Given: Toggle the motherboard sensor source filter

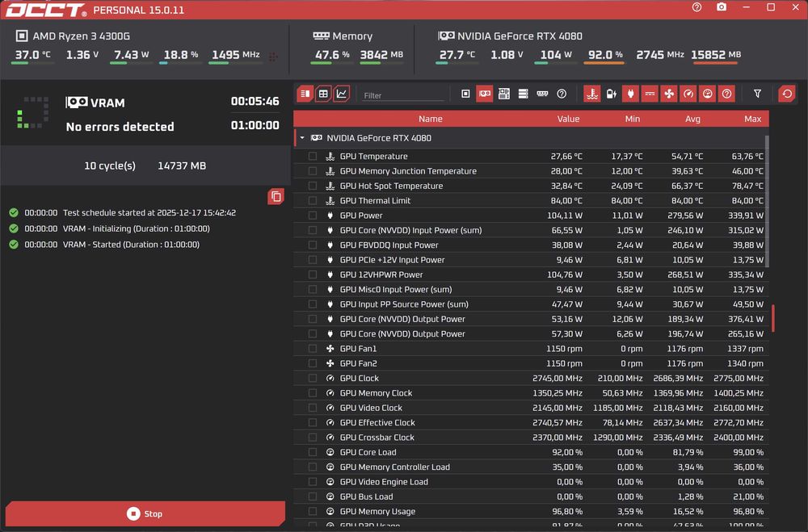Looking at the screenshot, I should 504,94.
